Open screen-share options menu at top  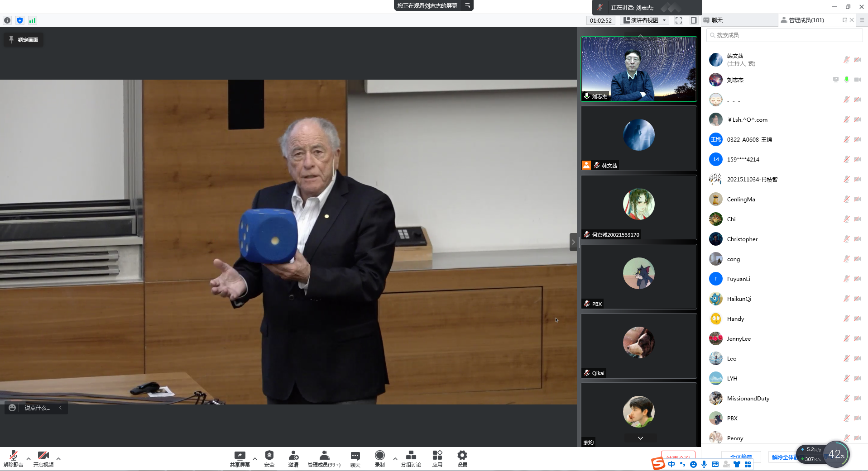[x=467, y=5]
